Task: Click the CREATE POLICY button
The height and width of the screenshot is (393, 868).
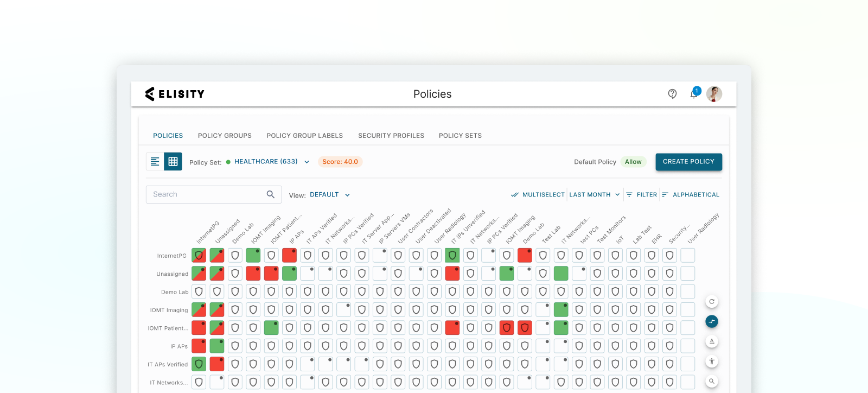Action: 688,162
